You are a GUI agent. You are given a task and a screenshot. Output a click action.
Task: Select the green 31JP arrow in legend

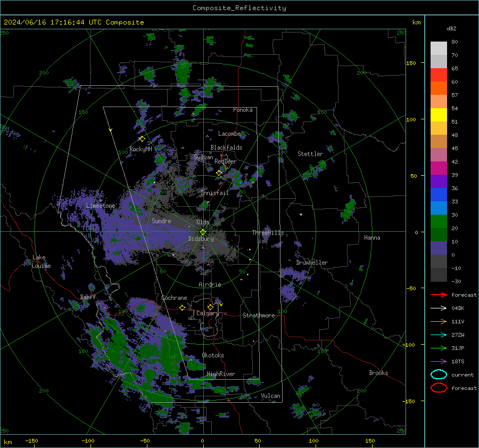coord(439,348)
